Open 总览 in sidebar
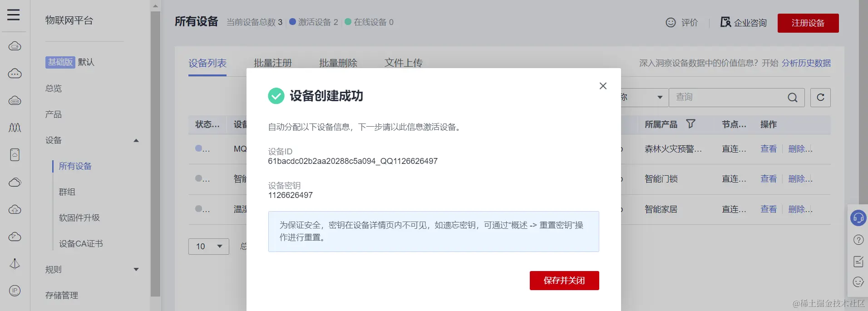The image size is (868, 311). click(54, 89)
